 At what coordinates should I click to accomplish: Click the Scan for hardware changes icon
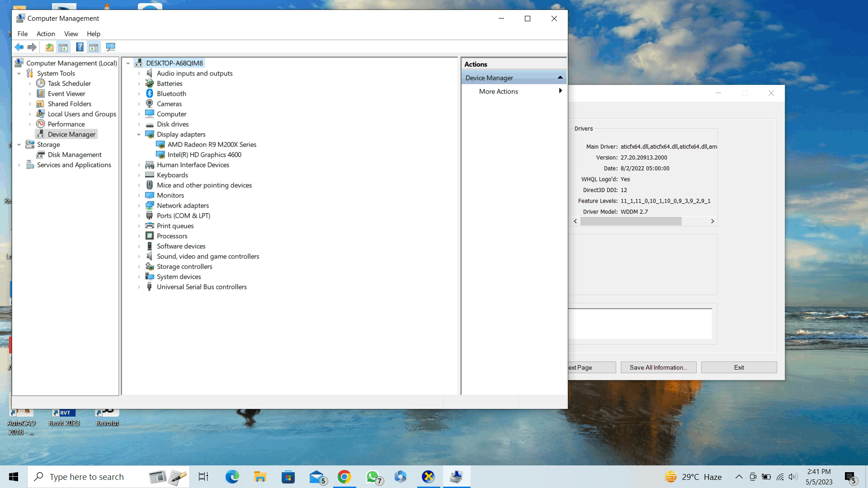[x=110, y=47]
